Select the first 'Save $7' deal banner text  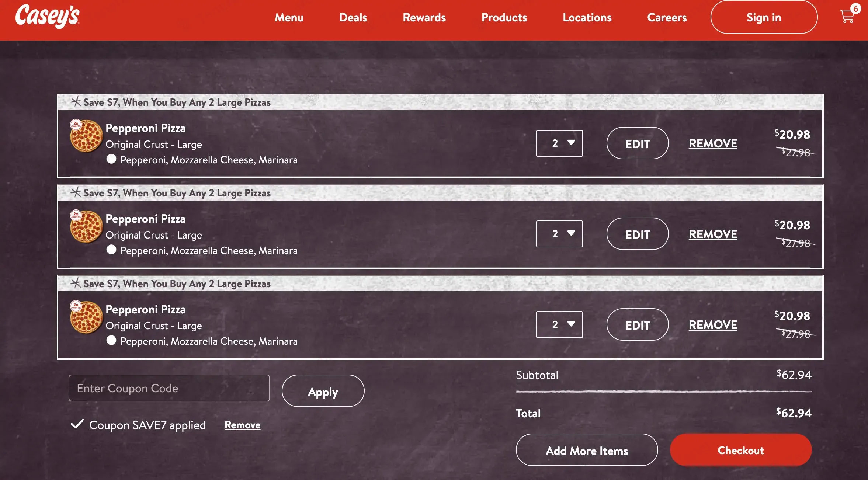click(x=177, y=102)
